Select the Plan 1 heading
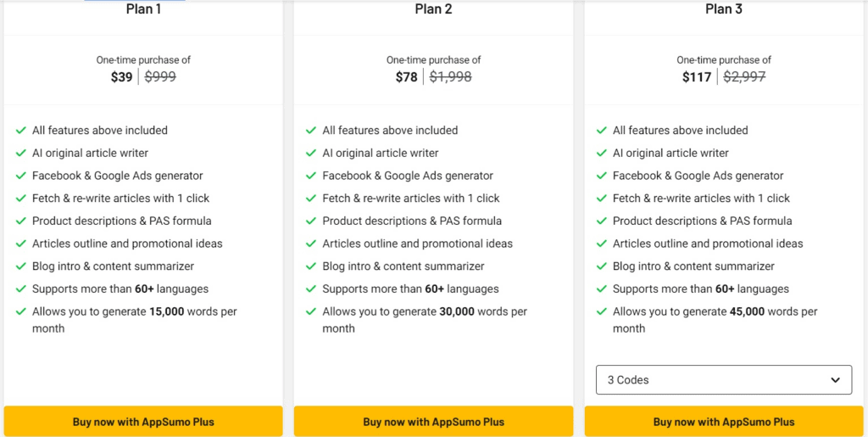Image resolution: width=868 pixels, height=437 pixels. (x=143, y=8)
